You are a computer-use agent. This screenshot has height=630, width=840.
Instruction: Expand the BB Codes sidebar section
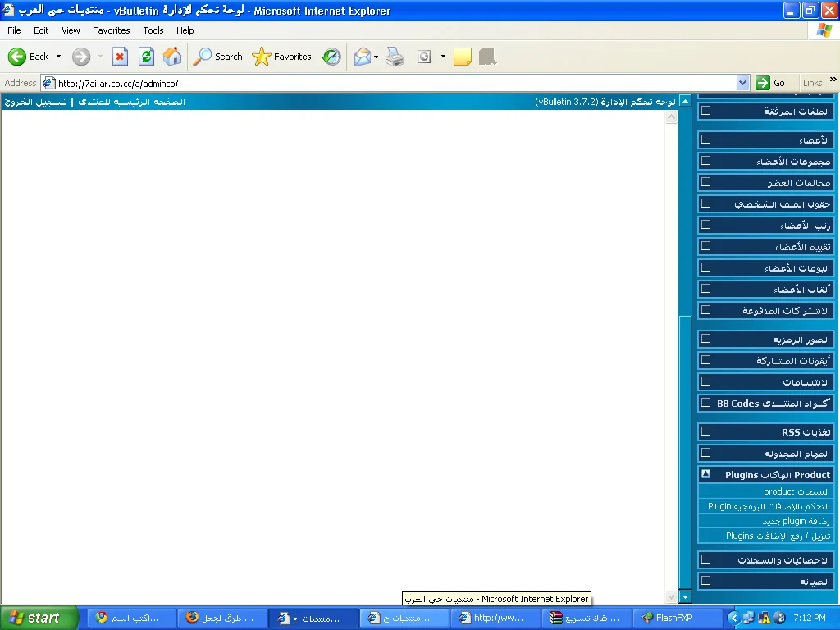pyautogui.click(x=705, y=403)
